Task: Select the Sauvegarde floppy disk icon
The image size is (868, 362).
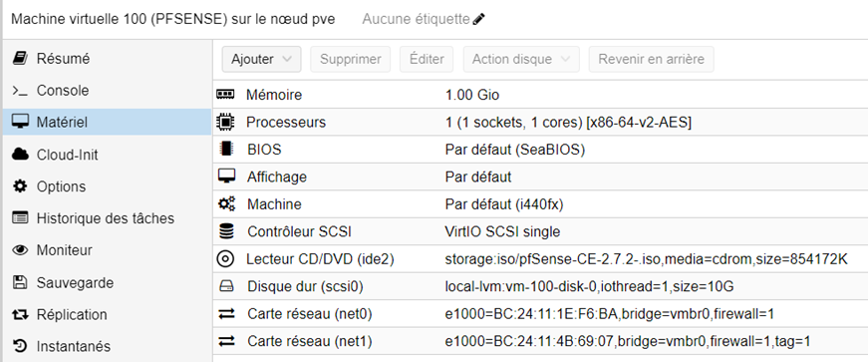Action: pos(20,283)
